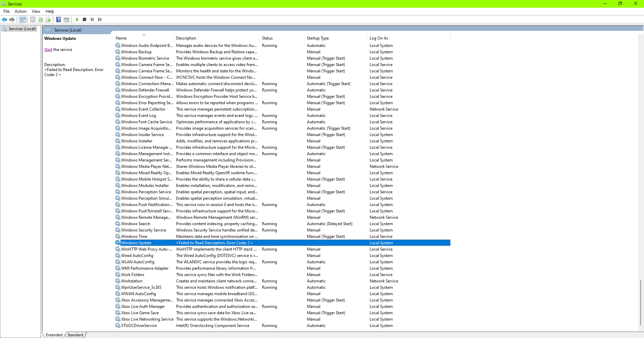Image resolution: width=644 pixels, height=338 pixels.
Task: Stop the service with the black square icon
Action: tap(85, 19)
